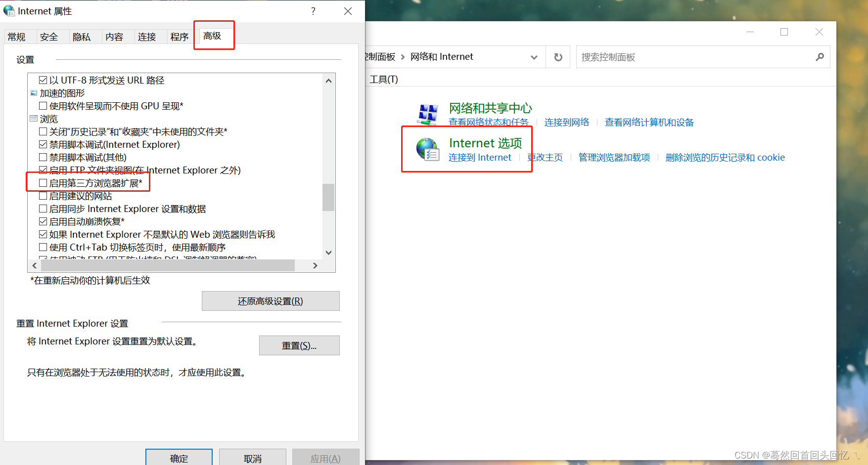This screenshot has height=465, width=868.
Task: Click the search magnifier in Control Panel
Action: [x=820, y=57]
